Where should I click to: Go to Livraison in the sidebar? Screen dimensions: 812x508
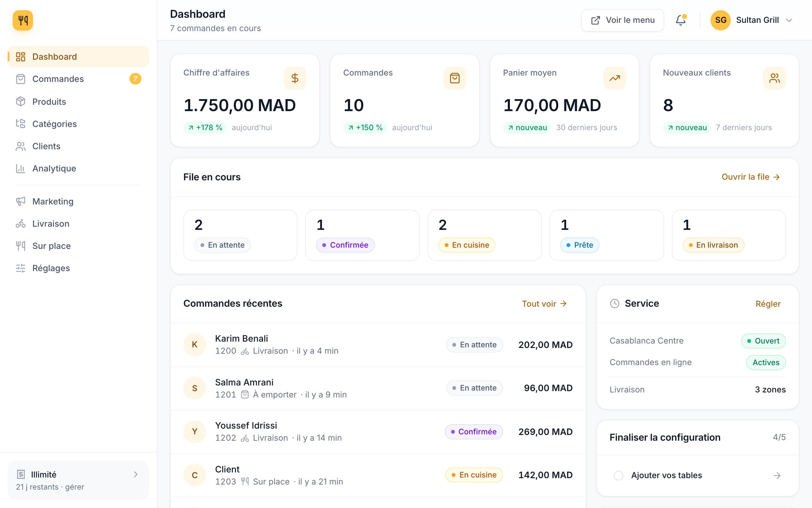(78, 224)
